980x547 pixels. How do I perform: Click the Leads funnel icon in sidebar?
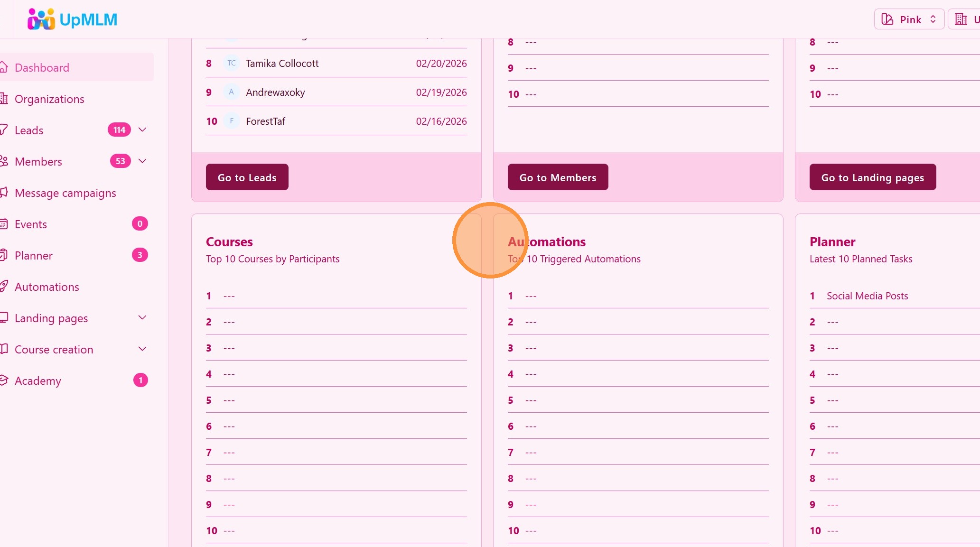[4, 130]
